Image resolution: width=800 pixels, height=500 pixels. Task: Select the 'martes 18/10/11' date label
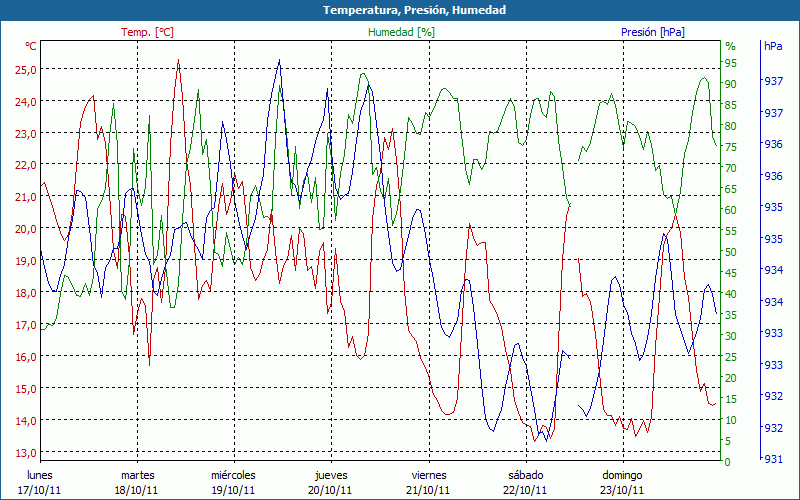click(x=137, y=482)
